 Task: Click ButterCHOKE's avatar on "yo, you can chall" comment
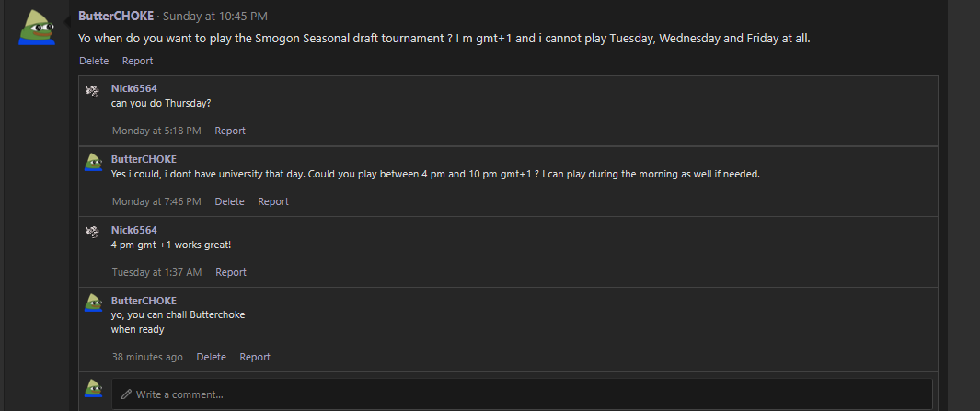coord(93,303)
